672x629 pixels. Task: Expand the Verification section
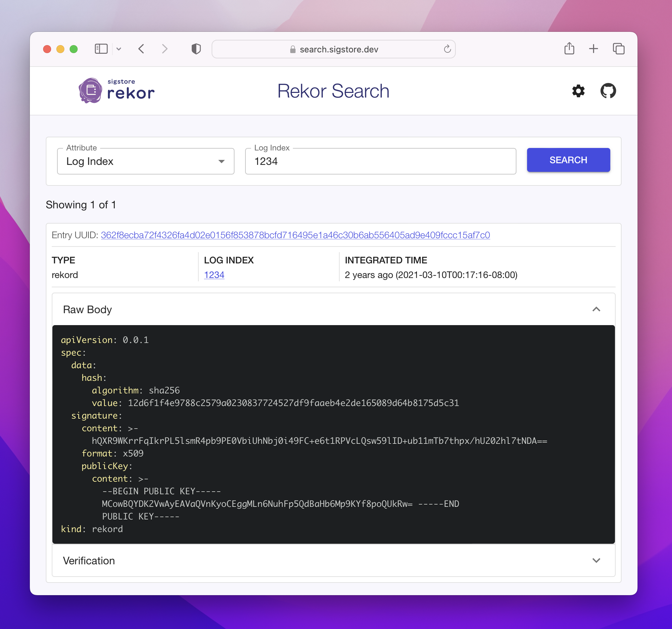(596, 560)
